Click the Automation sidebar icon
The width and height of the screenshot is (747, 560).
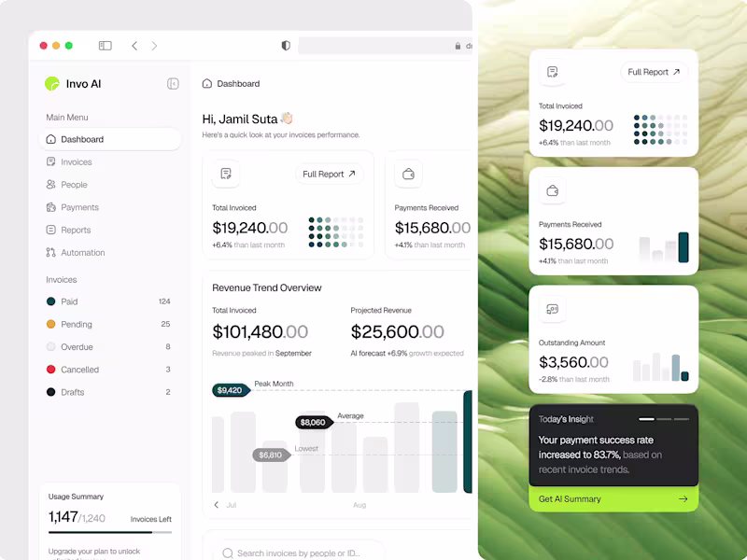51,252
